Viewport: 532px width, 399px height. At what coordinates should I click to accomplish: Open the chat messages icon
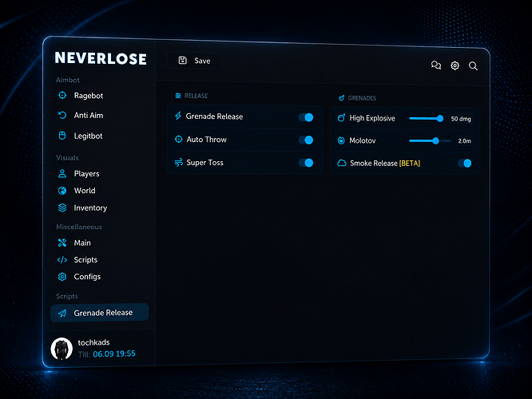[436, 65]
